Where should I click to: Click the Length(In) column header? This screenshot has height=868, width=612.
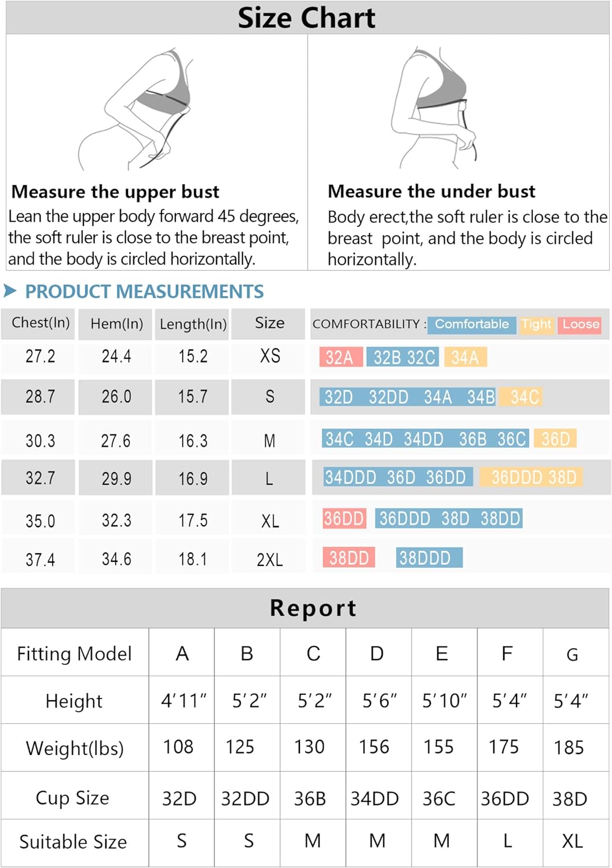tap(192, 323)
